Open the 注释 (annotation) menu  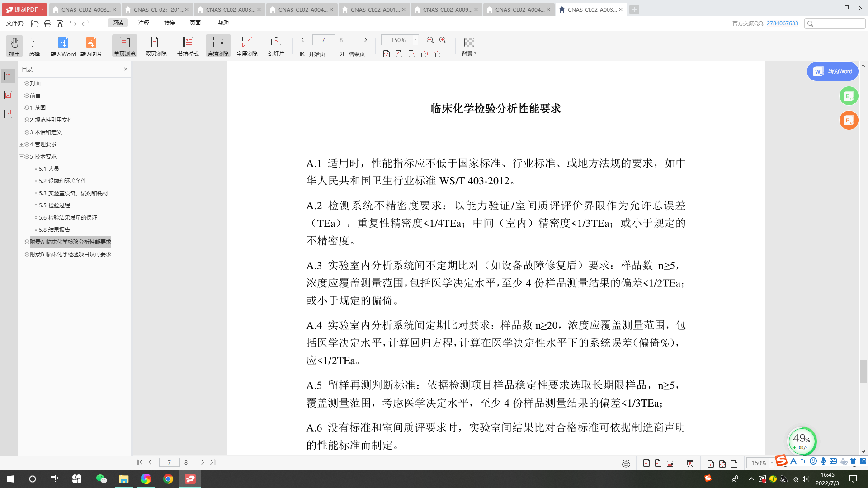[x=144, y=23]
